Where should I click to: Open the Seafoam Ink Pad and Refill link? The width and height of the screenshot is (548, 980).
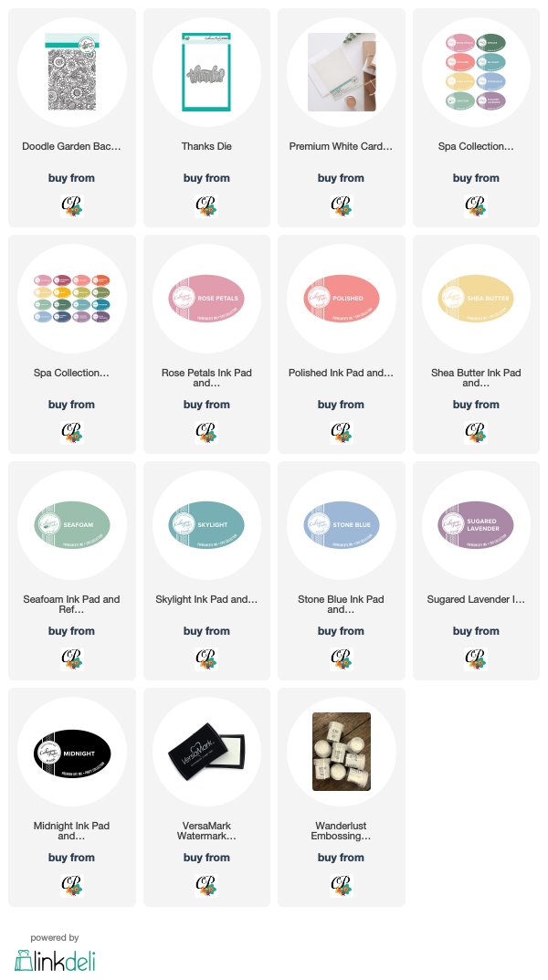[x=72, y=605]
